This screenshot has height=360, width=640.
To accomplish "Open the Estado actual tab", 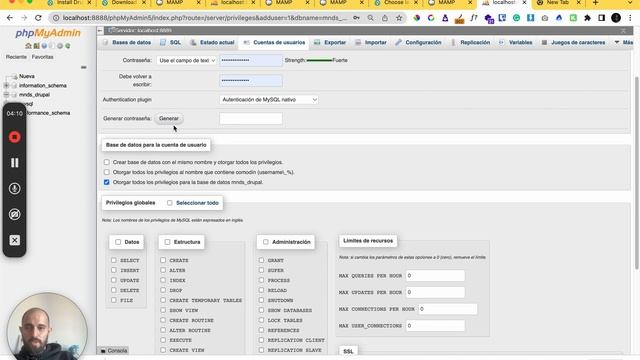I will coord(213,42).
